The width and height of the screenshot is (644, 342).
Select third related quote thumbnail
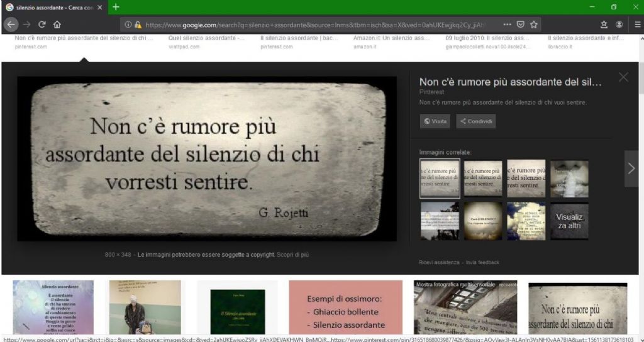[x=526, y=178]
